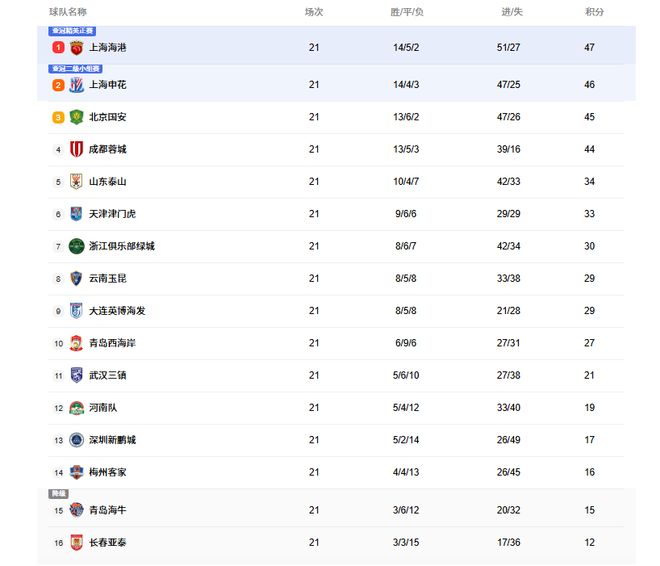The width and height of the screenshot is (660, 566).
Task: Open the 梅州客家 team name link
Action: 108,472
